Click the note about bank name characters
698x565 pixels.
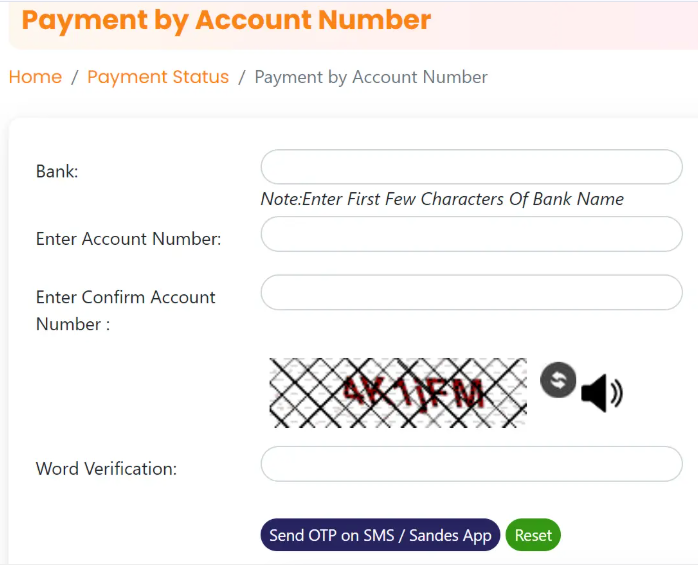442,199
